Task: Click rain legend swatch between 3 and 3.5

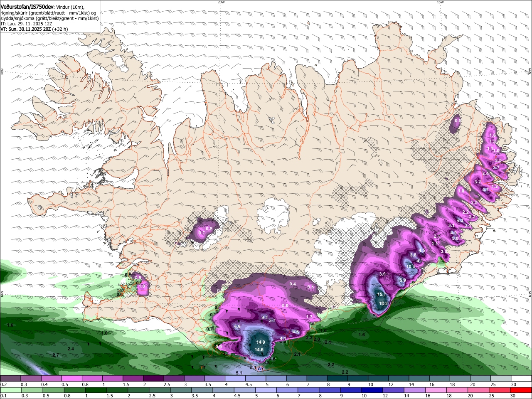Action: click(181, 390)
